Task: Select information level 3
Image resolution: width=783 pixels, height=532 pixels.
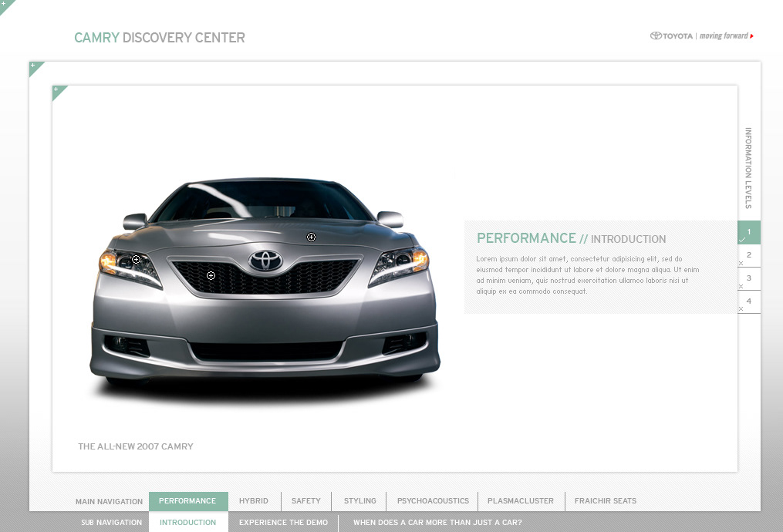Action: click(749, 278)
